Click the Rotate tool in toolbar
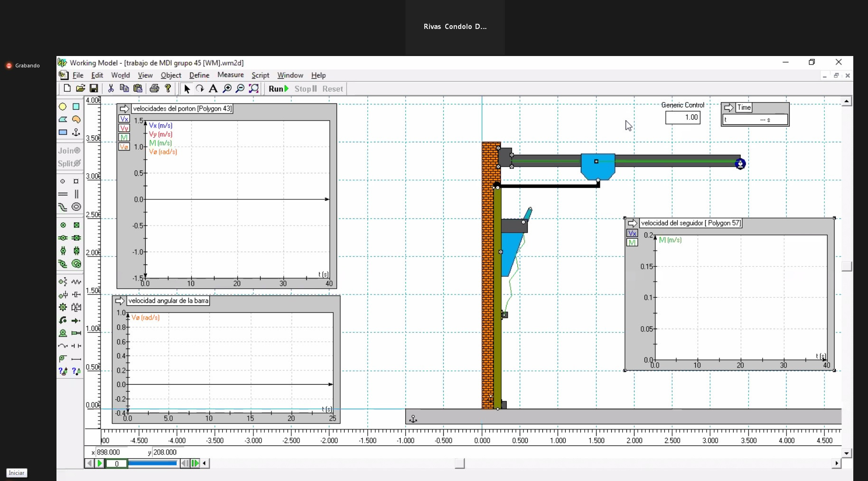The height and width of the screenshot is (481, 868). coord(200,89)
